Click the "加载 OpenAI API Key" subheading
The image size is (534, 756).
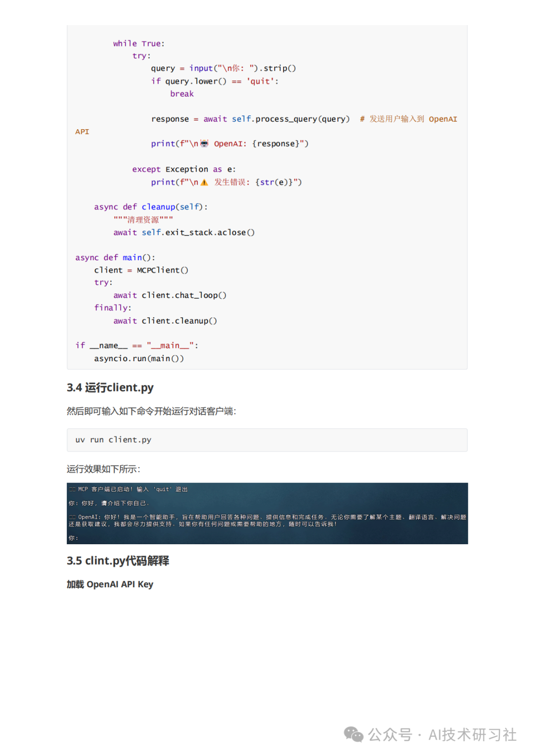(110, 584)
